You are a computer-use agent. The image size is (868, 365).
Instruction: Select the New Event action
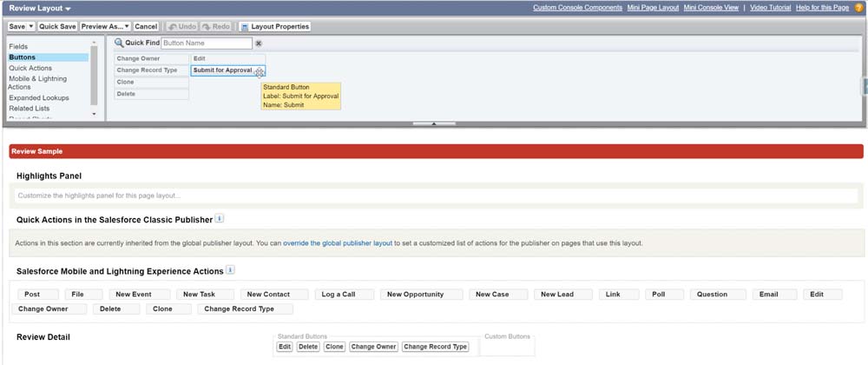click(x=140, y=295)
